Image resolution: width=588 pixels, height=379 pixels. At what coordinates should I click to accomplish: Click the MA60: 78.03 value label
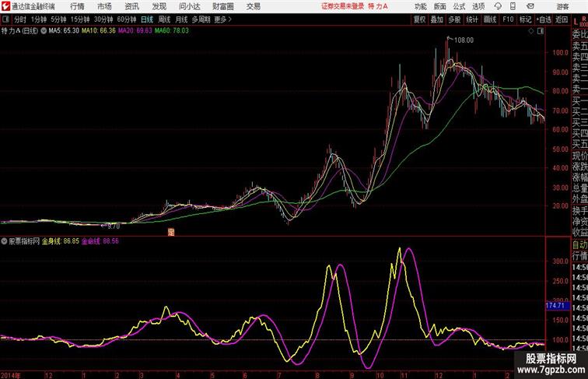click(x=171, y=31)
